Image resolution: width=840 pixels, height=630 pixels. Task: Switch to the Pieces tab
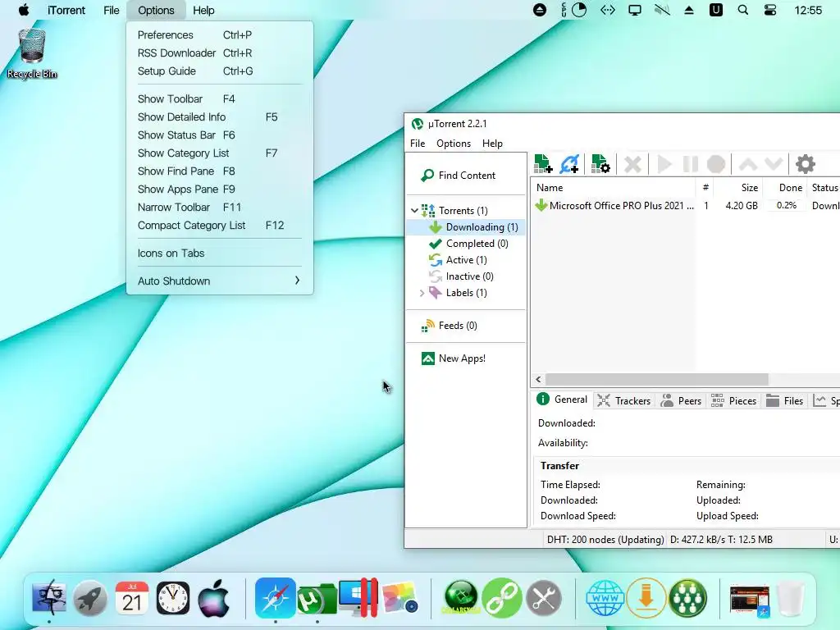pos(734,400)
